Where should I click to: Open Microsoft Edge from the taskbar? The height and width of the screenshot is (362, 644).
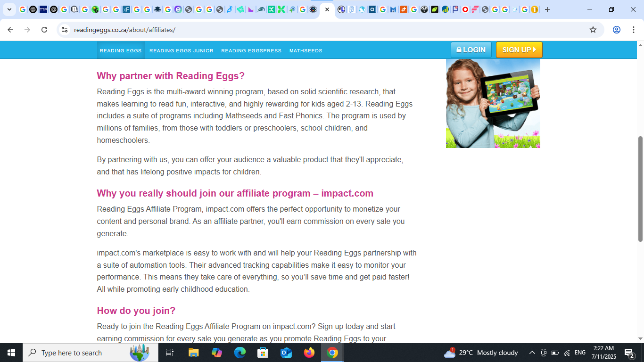(x=240, y=353)
